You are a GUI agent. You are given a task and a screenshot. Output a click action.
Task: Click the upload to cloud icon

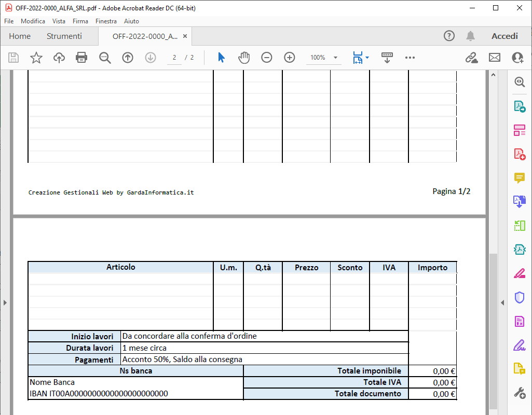click(x=59, y=58)
